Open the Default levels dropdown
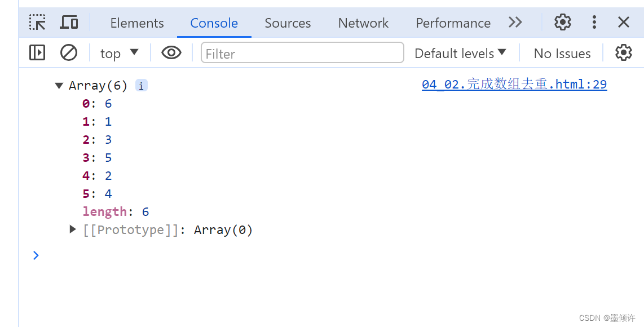Screen dimensions: 644x327 tap(460, 52)
